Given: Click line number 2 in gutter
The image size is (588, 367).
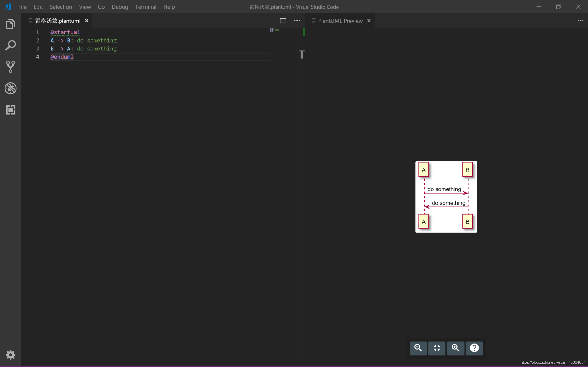Looking at the screenshot, I should (x=37, y=40).
